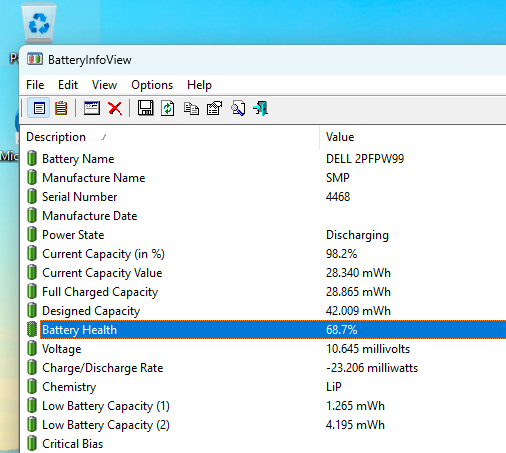Click the Find magnifier toolbar icon
Image resolution: width=506 pixels, height=453 pixels.
(238, 108)
